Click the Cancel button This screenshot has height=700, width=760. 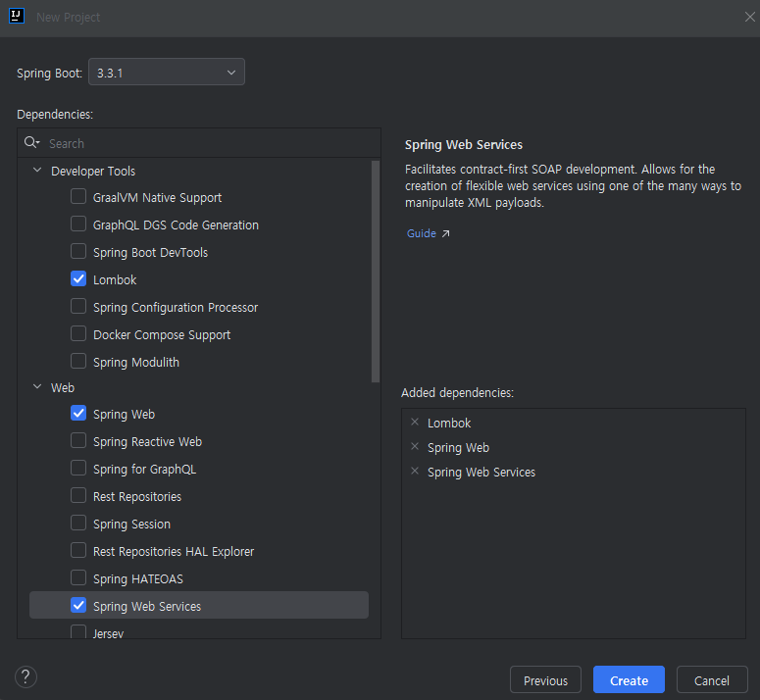coord(712,679)
